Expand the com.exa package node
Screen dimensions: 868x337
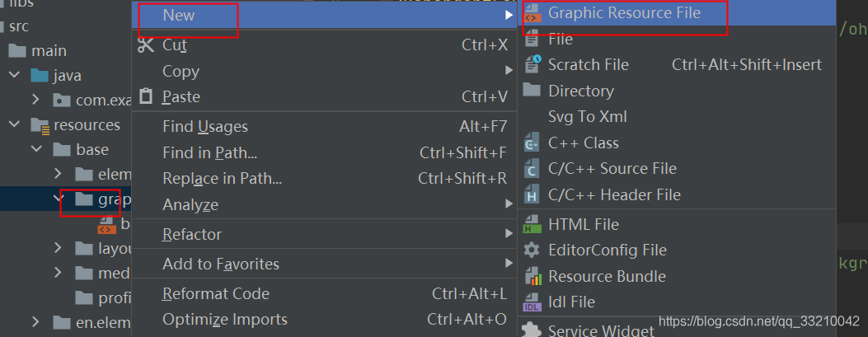click(x=36, y=101)
